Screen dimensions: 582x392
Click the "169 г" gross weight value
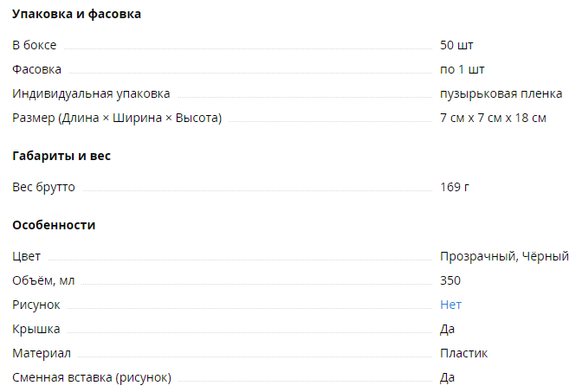point(455,187)
